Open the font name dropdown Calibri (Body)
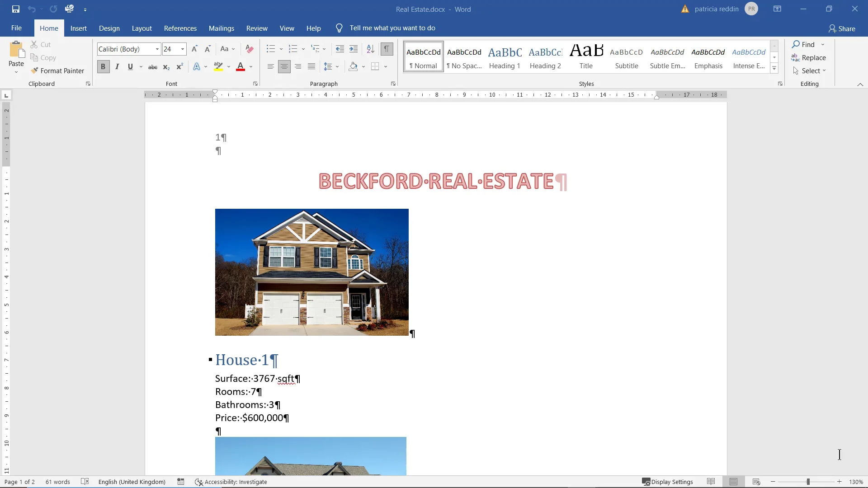Image resolution: width=868 pixels, height=488 pixels. tap(157, 49)
